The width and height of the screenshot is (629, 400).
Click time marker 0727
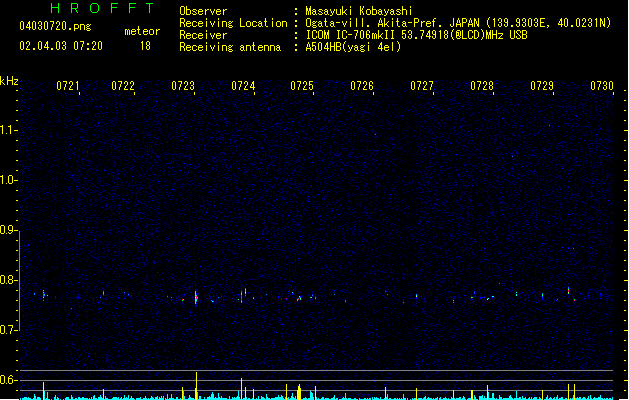coord(422,85)
